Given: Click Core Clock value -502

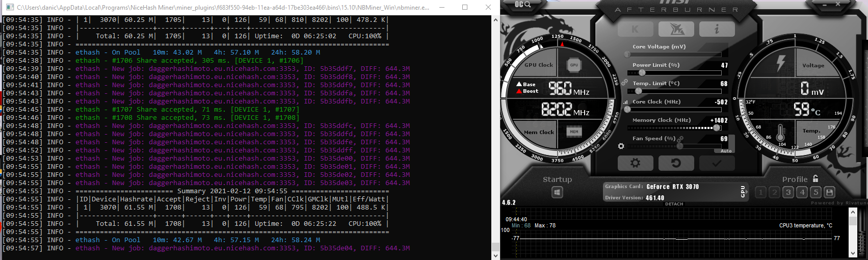Looking at the screenshot, I should tap(721, 102).
